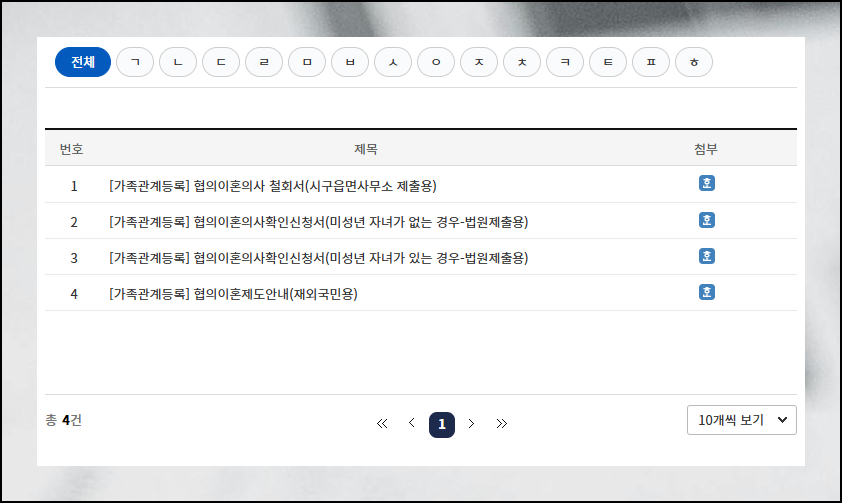Click row number 1 cell
The image size is (842, 503).
(x=74, y=186)
